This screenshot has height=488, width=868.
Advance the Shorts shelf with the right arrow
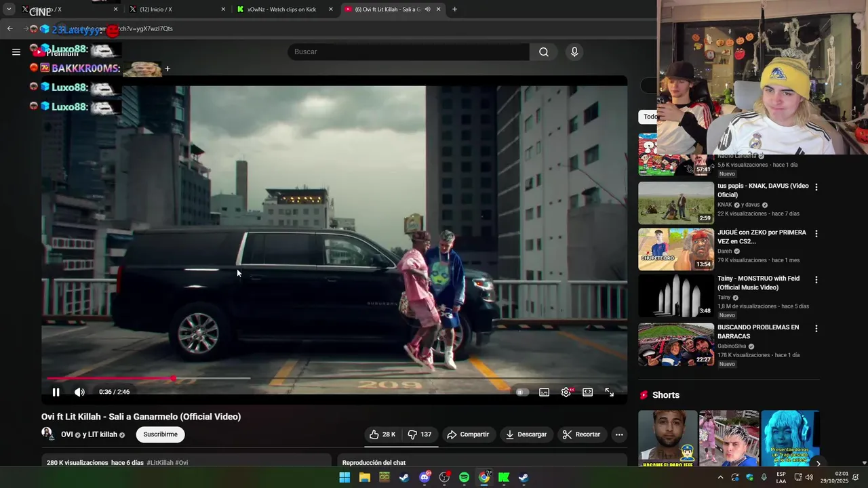click(x=818, y=464)
